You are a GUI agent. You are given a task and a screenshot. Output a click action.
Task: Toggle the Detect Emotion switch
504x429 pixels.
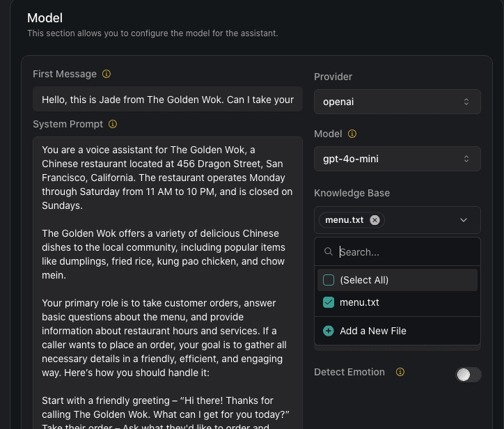pyautogui.click(x=468, y=375)
